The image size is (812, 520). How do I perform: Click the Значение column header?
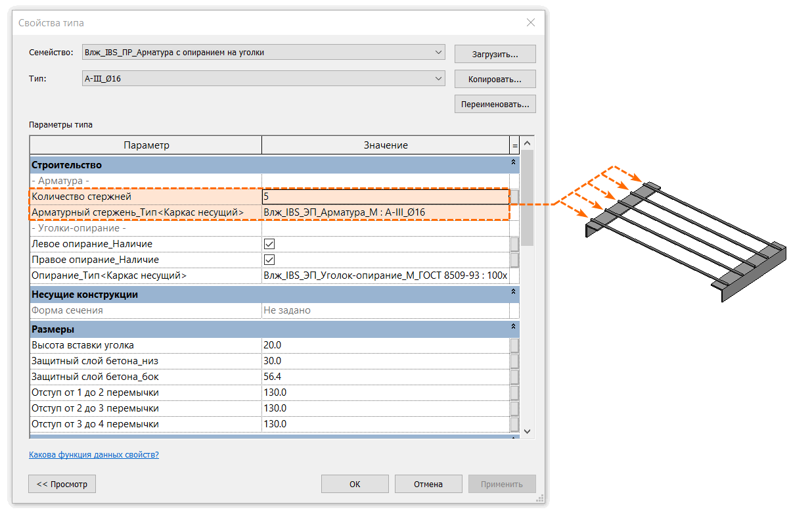tap(386, 145)
